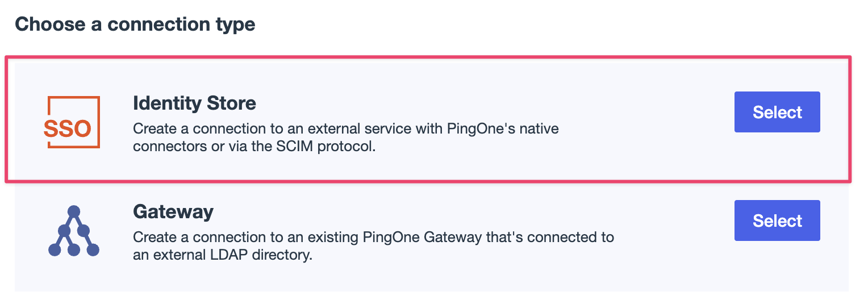This screenshot has width=868, height=308.
Task: Click the Identity Store description about native connectors
Action: click(346, 138)
